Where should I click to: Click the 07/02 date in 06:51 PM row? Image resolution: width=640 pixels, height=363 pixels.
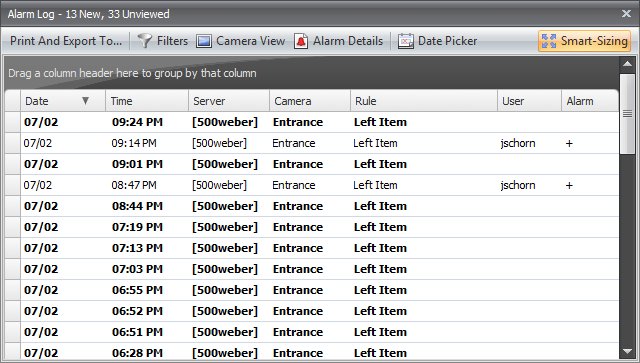pos(41,332)
